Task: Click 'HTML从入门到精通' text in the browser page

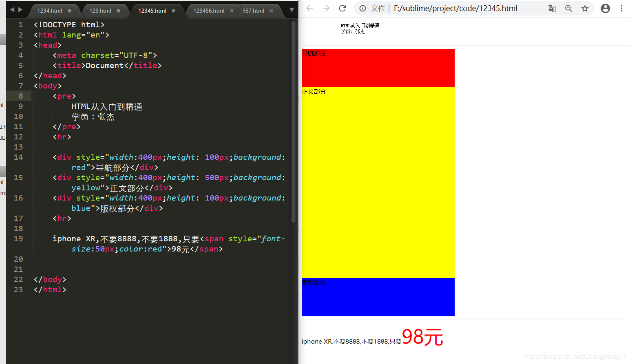Action: [x=360, y=26]
